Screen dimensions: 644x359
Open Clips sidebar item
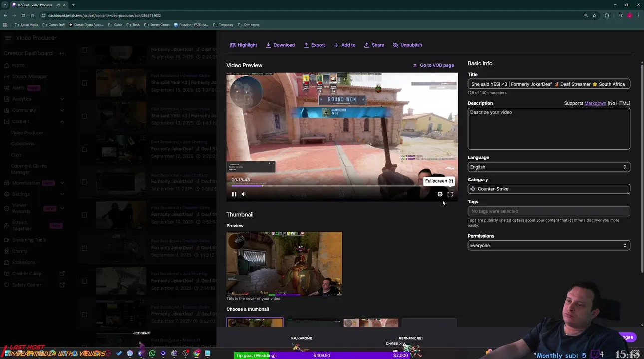[x=16, y=155]
